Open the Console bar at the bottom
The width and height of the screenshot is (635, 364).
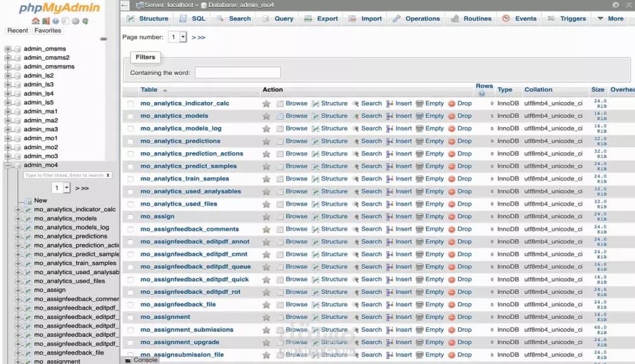141,360
